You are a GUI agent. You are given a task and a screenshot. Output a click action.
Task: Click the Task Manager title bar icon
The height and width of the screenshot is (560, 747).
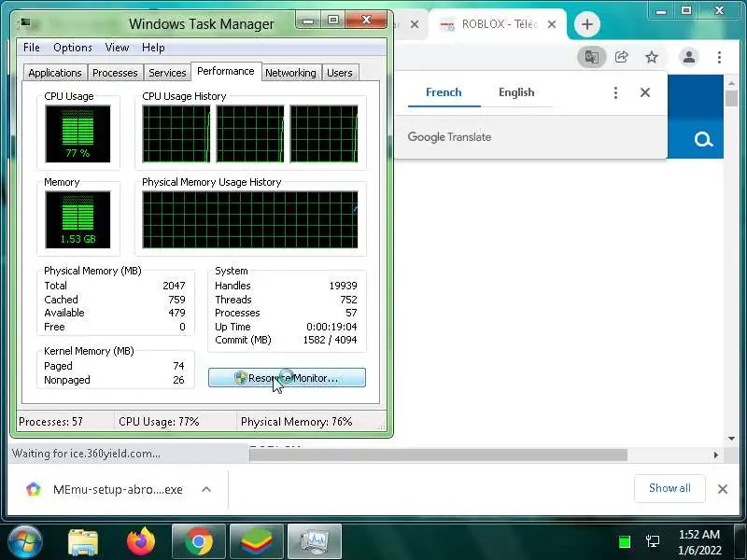24,22
